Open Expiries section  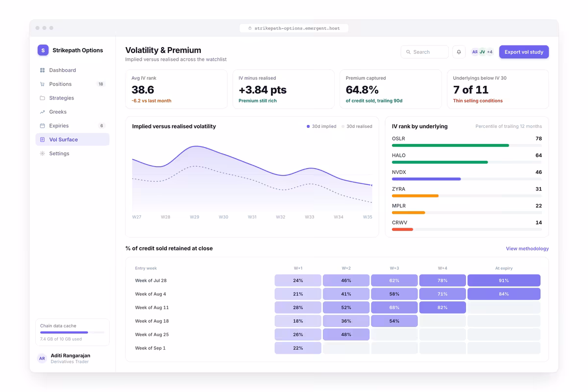73,126
